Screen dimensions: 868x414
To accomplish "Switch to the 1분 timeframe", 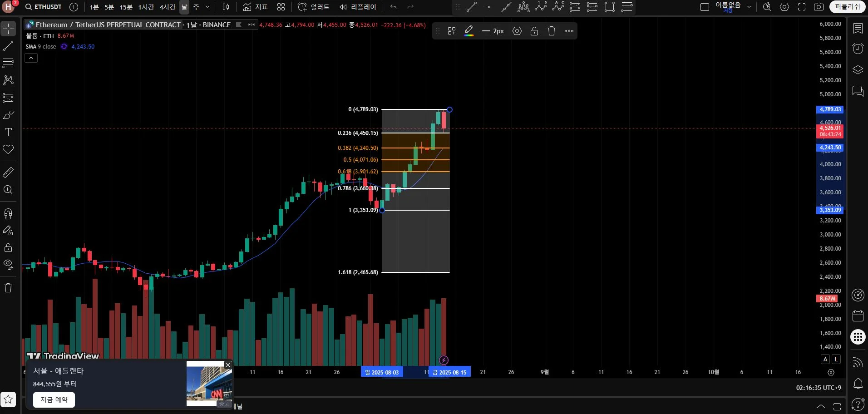I will tap(94, 7).
